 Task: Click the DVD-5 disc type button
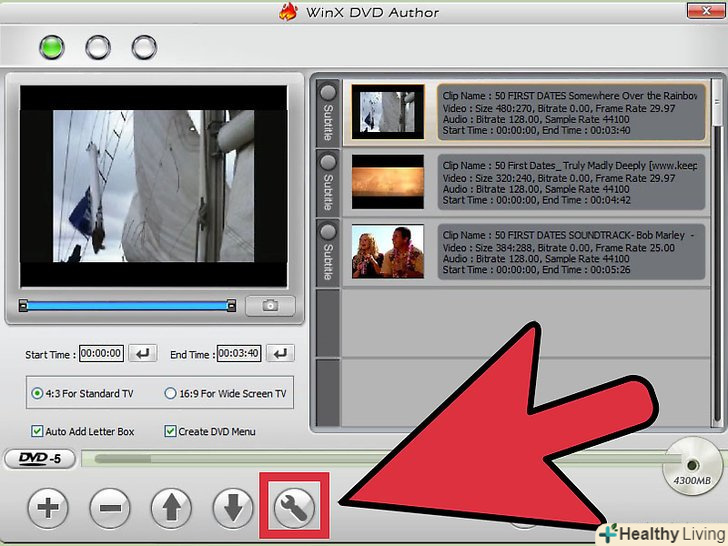click(39, 459)
